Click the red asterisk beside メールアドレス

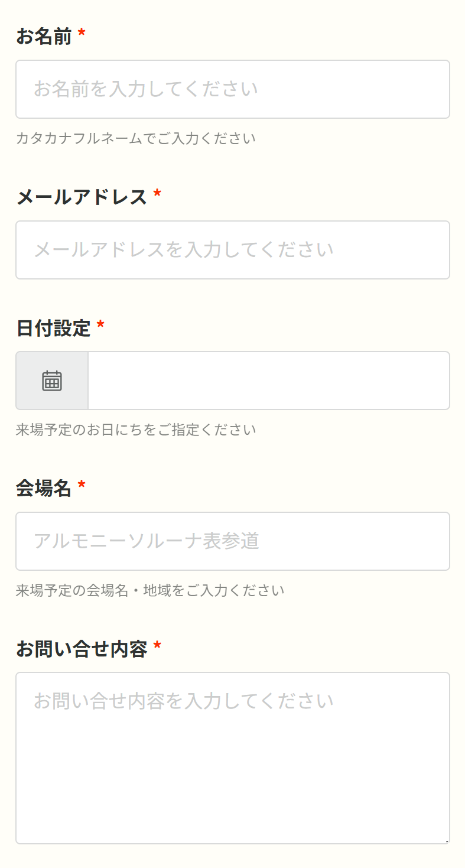tap(157, 194)
